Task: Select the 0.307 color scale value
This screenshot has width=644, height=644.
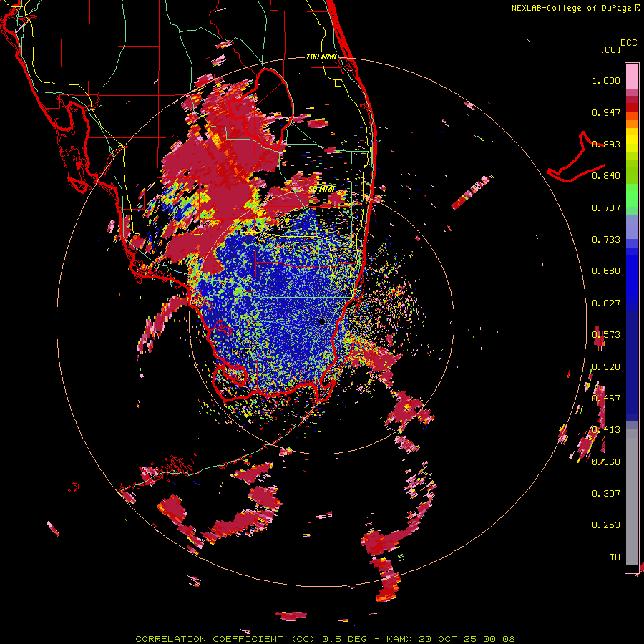Action: point(606,493)
